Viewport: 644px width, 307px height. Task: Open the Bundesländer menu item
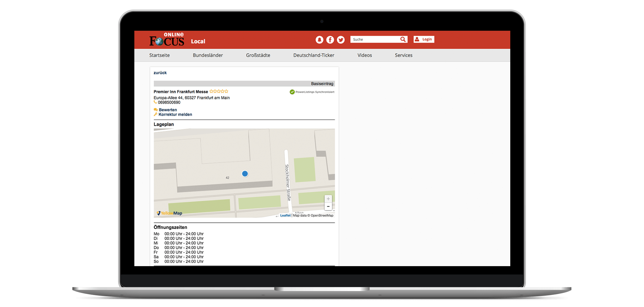208,55
